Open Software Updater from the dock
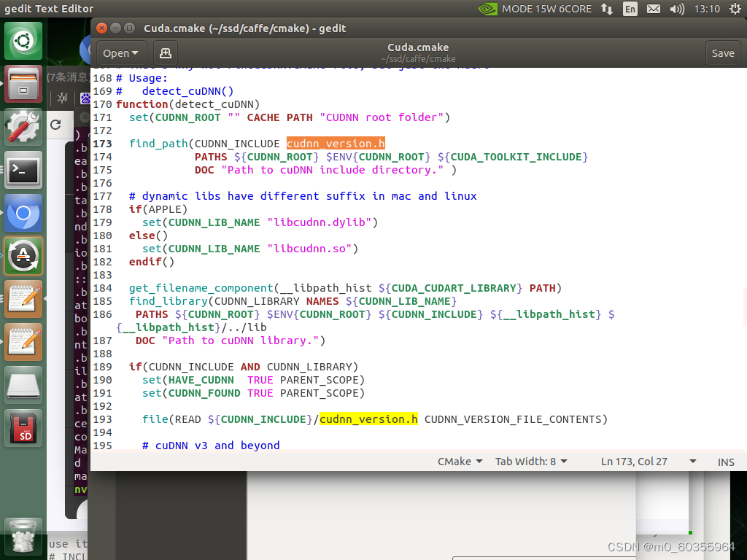 [x=23, y=256]
